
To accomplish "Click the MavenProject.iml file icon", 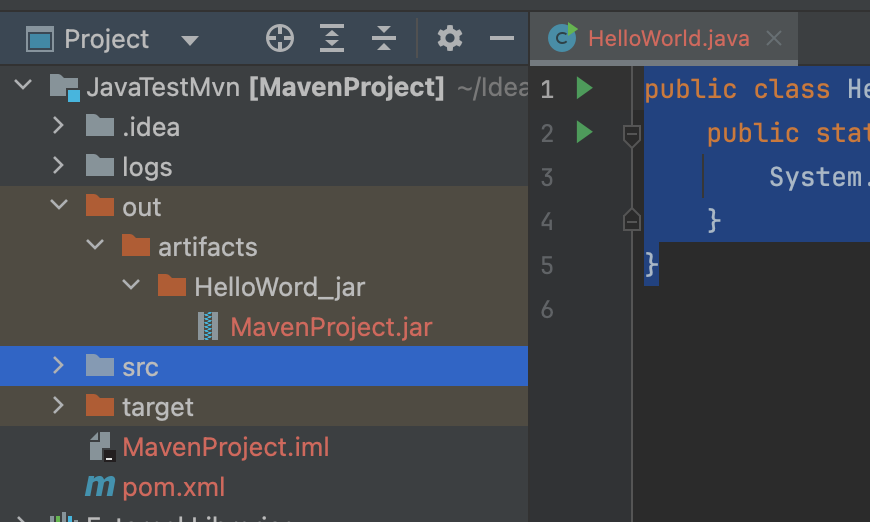I will (103, 447).
